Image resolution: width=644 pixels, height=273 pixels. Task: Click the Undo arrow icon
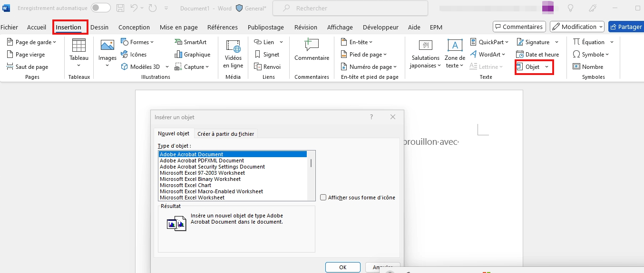134,8
